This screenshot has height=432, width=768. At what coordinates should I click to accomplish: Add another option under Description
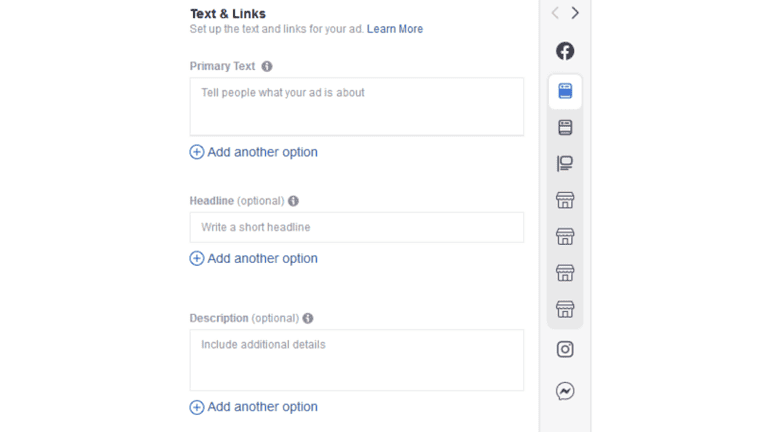(254, 407)
